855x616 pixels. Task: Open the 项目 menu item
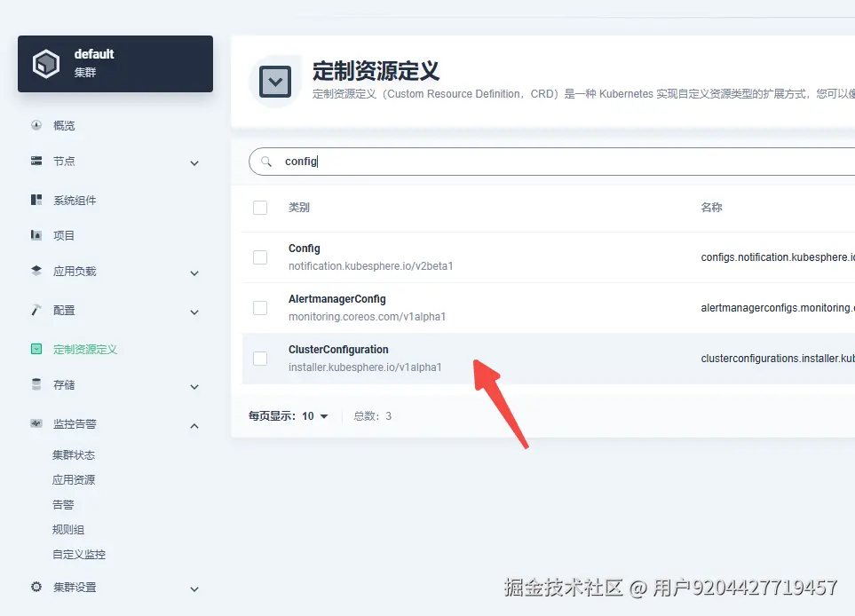(x=64, y=235)
